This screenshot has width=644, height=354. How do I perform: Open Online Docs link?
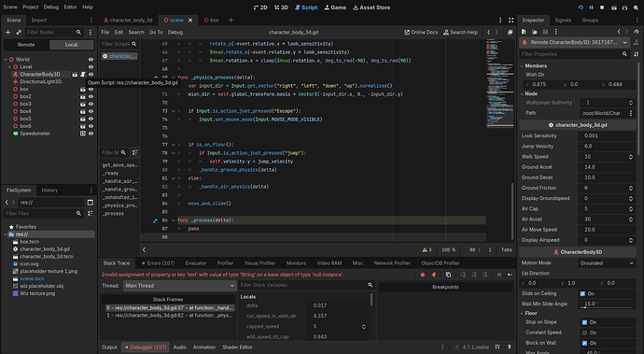421,32
